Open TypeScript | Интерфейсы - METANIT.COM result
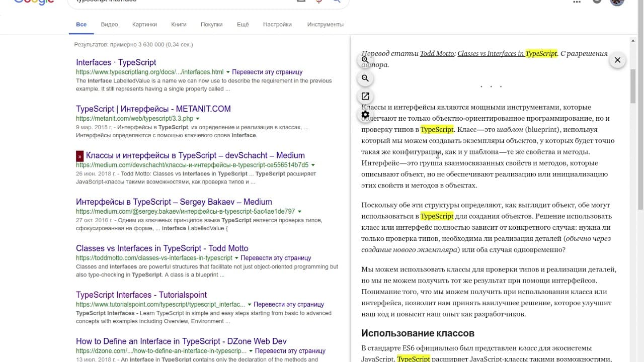The image size is (644, 362). 153,109
